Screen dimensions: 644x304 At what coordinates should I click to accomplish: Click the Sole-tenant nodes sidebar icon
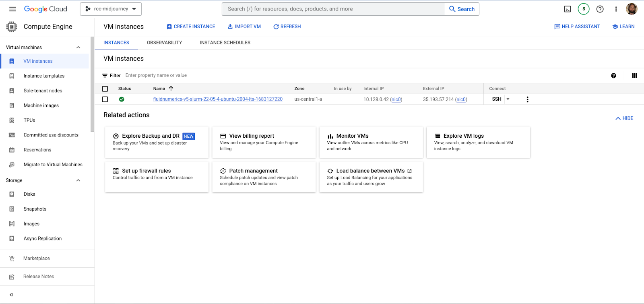pyautogui.click(x=12, y=91)
